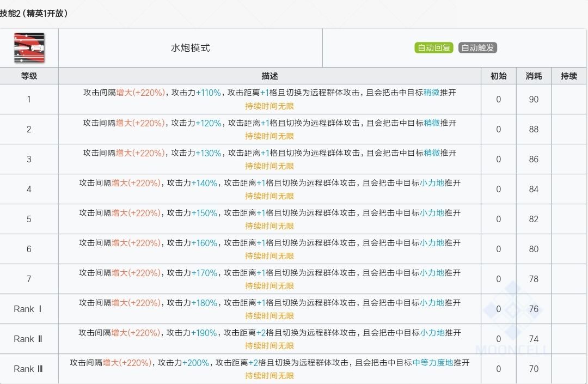Click the 自动触发 gray tag

(x=477, y=47)
